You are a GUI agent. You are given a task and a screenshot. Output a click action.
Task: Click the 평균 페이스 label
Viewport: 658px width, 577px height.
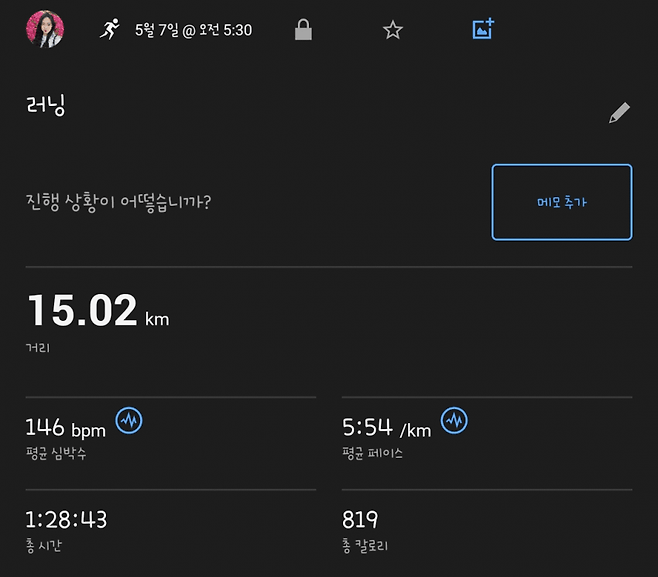(372, 454)
